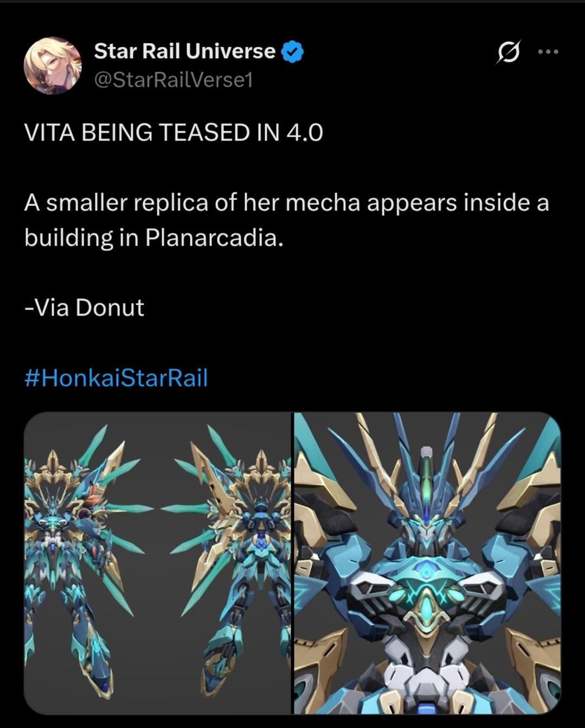Screen dimensions: 585x728
Task: View the left full-body mecha image
Action: [x=158, y=563]
